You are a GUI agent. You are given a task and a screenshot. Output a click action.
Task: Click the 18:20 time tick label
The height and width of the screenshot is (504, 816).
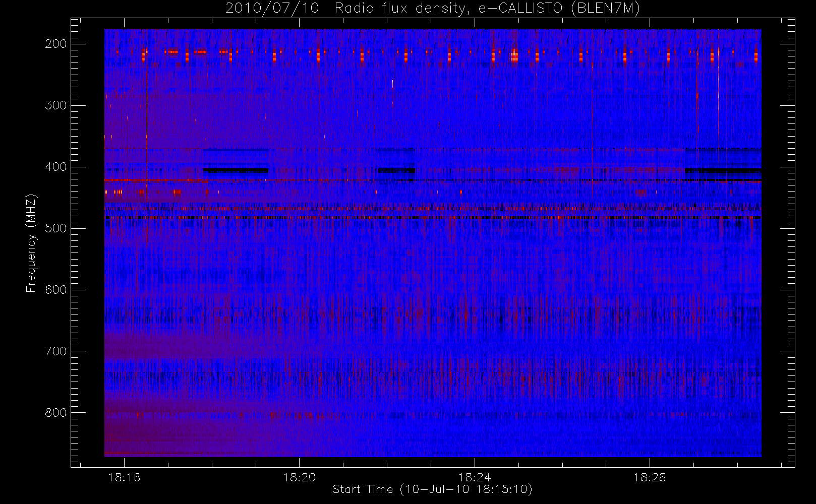point(300,477)
